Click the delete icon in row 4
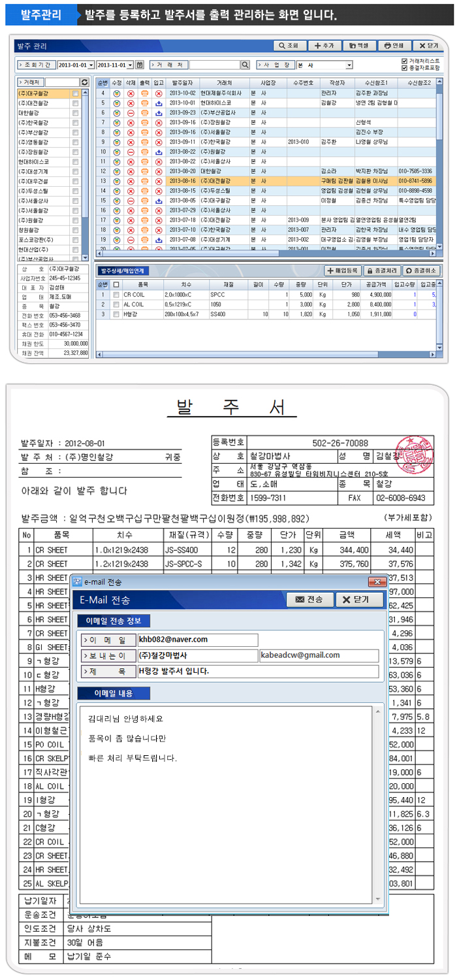Screen dimensions: 457x980 pos(130,93)
